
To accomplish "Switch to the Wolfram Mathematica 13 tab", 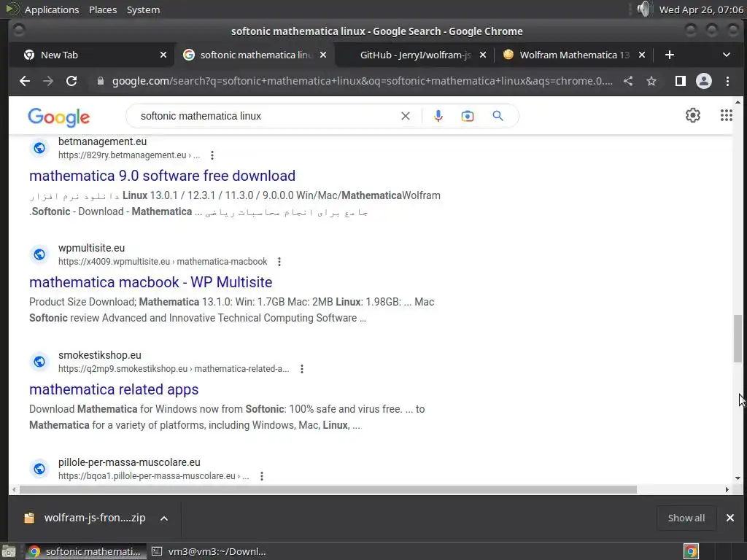I will 574,55.
